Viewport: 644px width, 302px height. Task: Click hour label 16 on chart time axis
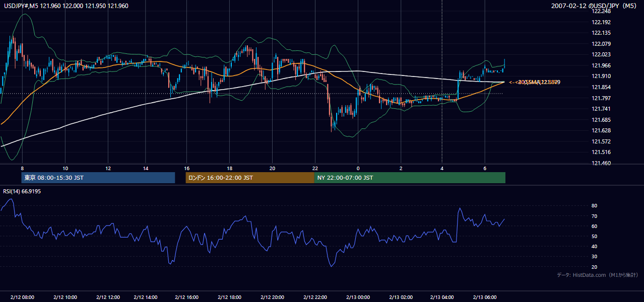coord(186,168)
